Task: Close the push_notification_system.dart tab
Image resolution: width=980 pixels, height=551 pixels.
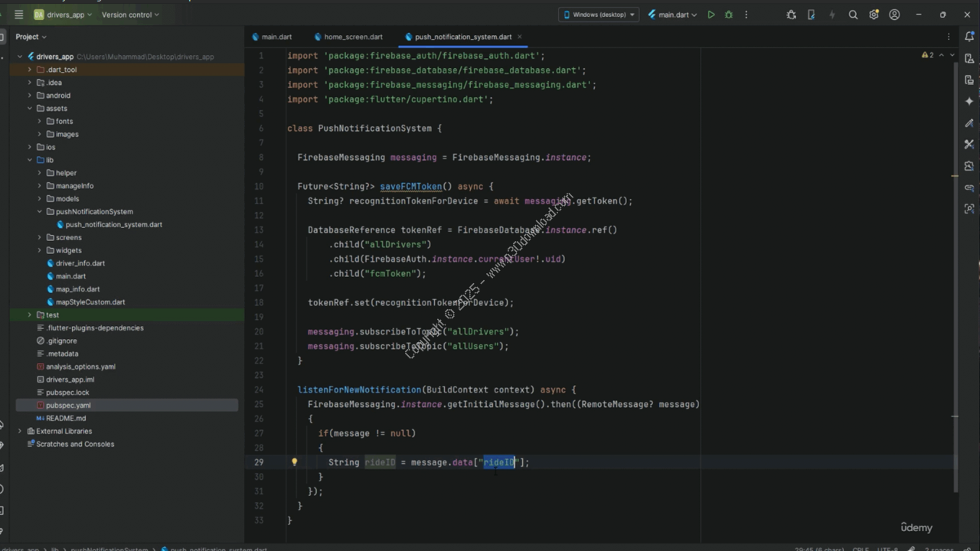Action: (520, 37)
